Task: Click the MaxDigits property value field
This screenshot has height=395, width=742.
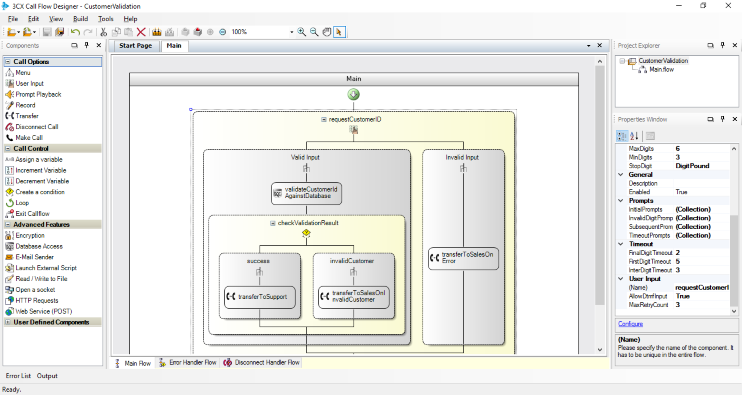Action: click(702, 149)
